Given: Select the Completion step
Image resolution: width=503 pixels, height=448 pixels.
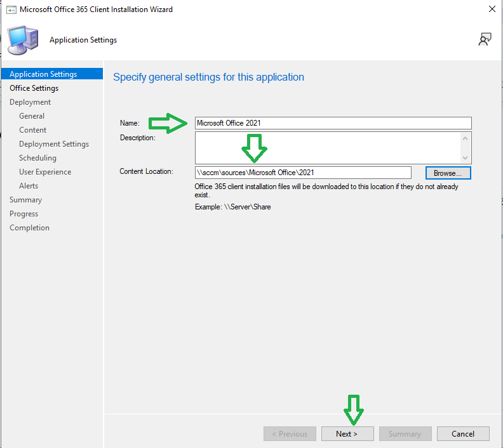Looking at the screenshot, I should [29, 228].
